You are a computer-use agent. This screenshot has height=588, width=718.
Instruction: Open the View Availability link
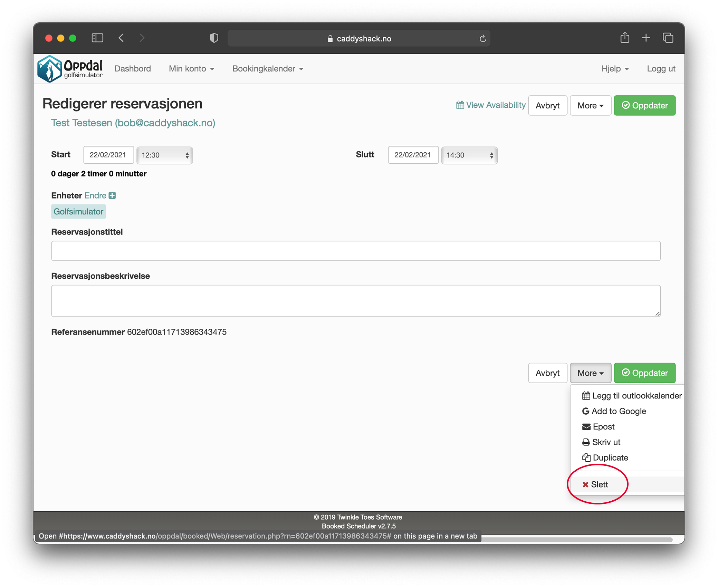coord(490,105)
